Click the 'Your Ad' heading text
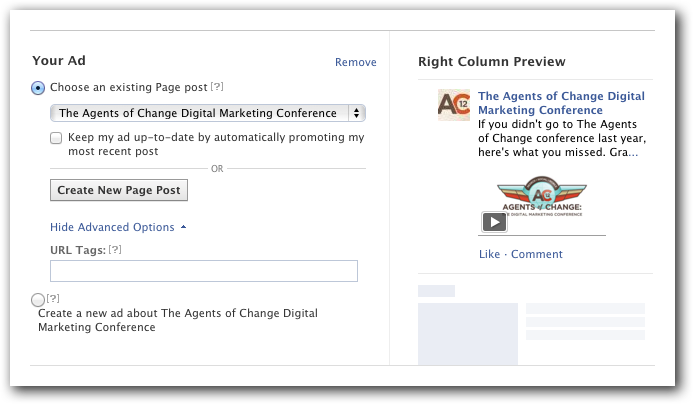The width and height of the screenshot is (693, 404). pyautogui.click(x=59, y=61)
